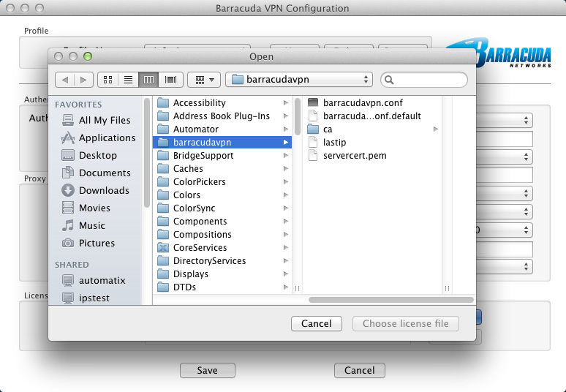Select the ColorPickers folder
Screen dimensions: 566x392
point(222,182)
